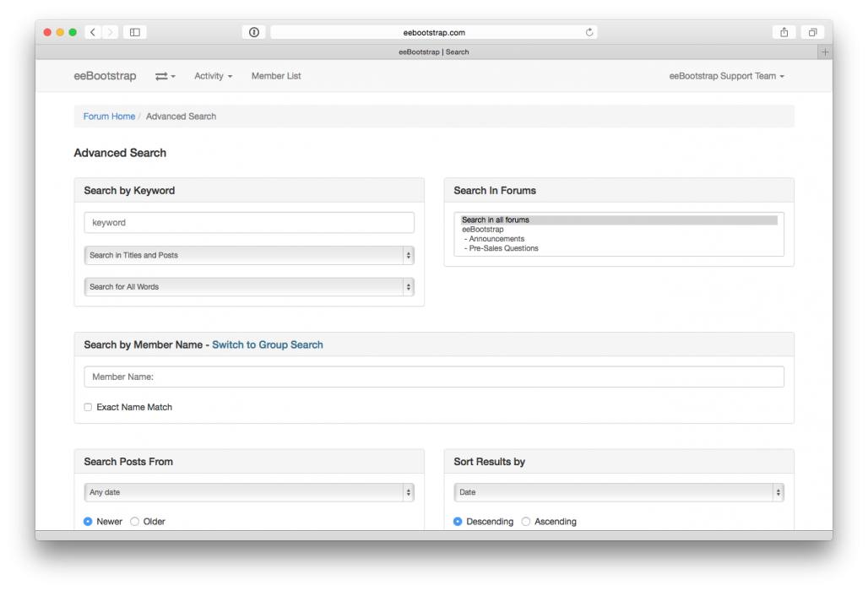The image size is (868, 591).
Task: Select the Ascending radio button
Action: click(x=526, y=521)
